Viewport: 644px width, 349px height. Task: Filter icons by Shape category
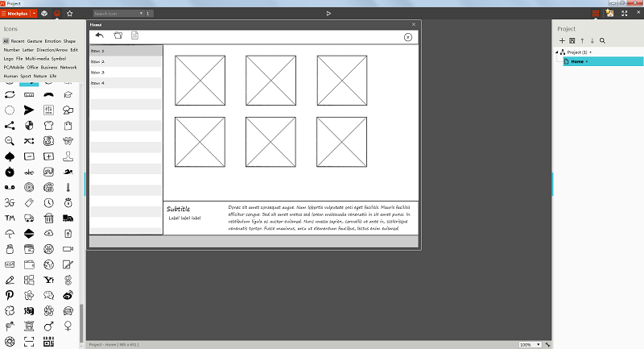coord(69,41)
